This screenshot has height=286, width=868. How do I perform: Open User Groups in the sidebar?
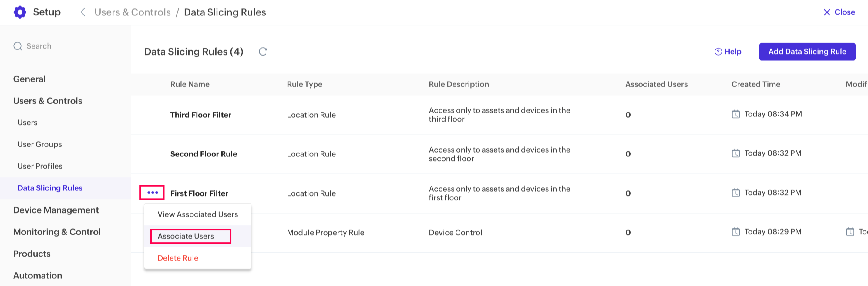[40, 144]
